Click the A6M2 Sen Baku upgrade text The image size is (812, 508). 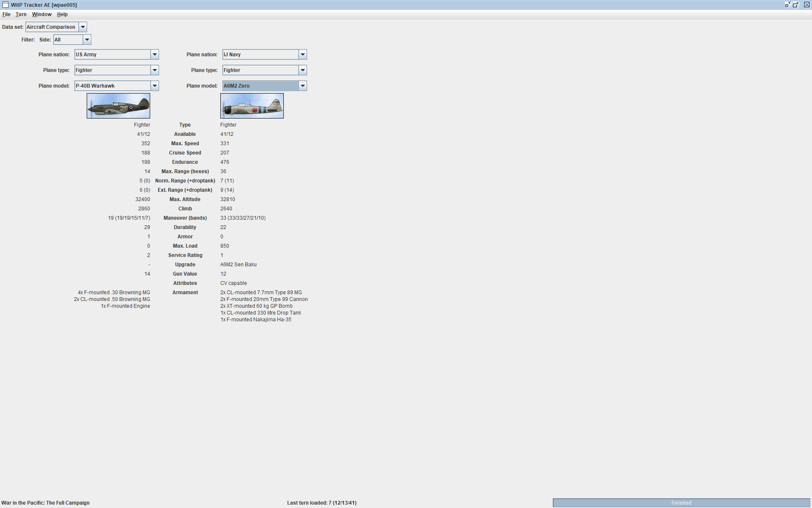239,265
